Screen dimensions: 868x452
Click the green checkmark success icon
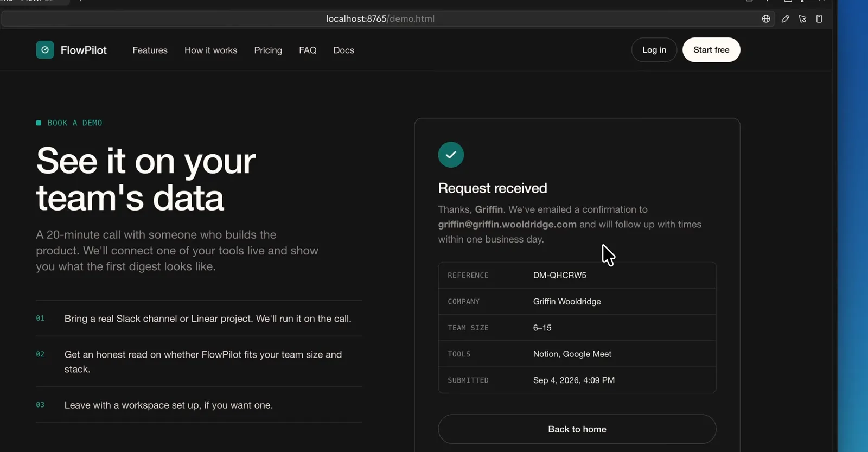pos(451,155)
